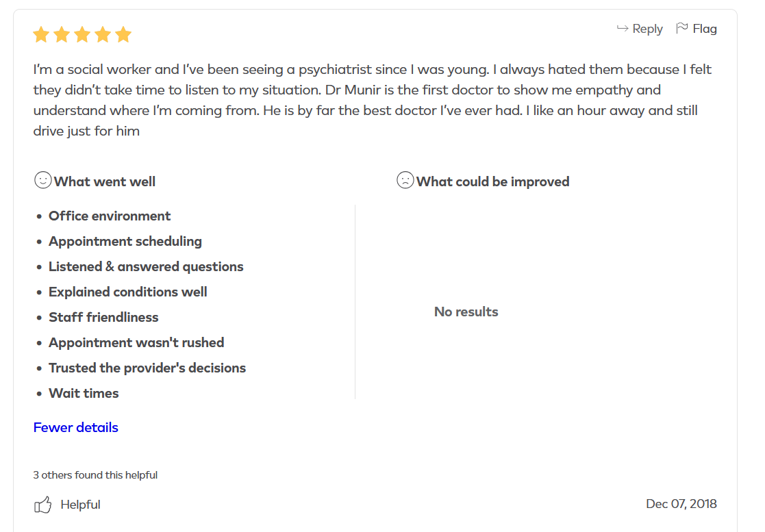Image resolution: width=765 pixels, height=532 pixels.
Task: Select the "Office environment" list item
Action: (110, 216)
